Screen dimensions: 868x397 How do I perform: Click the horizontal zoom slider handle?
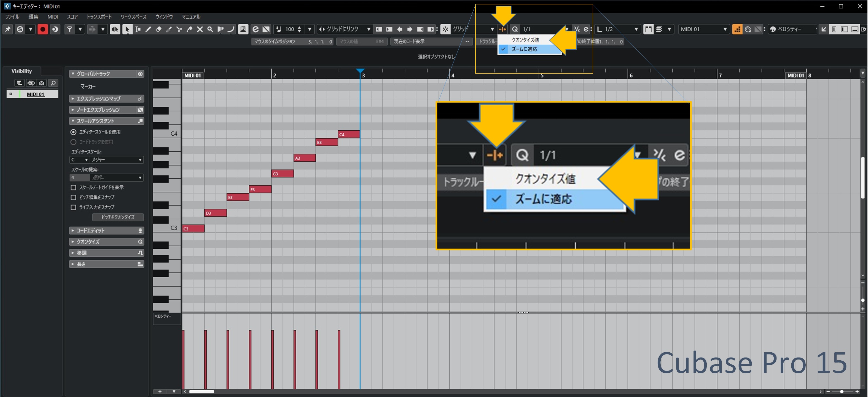[842, 391]
